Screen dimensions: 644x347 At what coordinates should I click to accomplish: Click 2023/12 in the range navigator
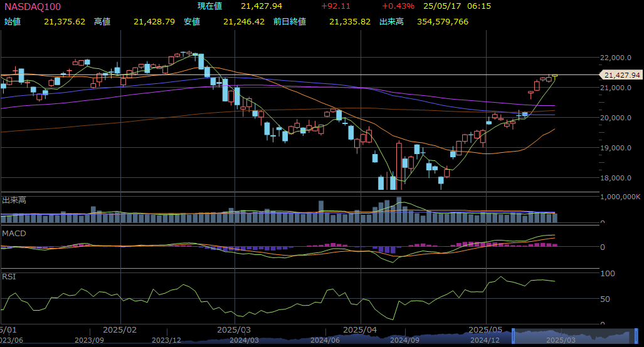[x=166, y=340]
